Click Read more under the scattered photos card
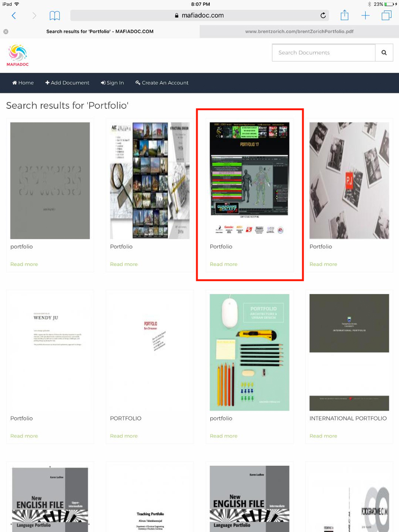This screenshot has width=399, height=532. (323, 264)
